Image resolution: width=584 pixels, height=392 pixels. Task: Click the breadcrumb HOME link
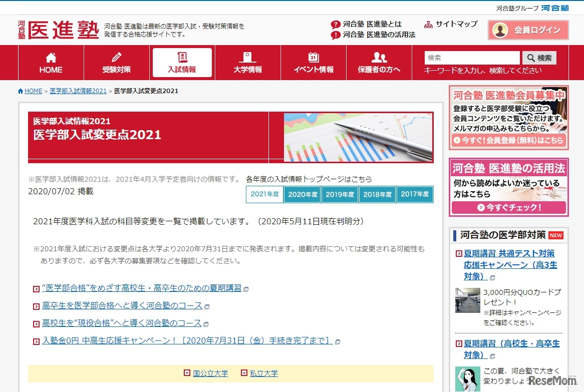[x=33, y=91]
